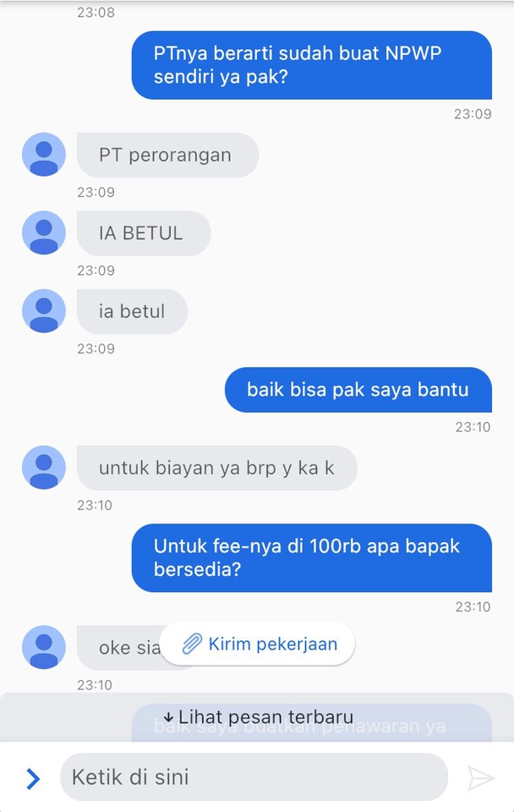Tap avatar next to PT perorangan message
514x812 pixels.
click(44, 154)
